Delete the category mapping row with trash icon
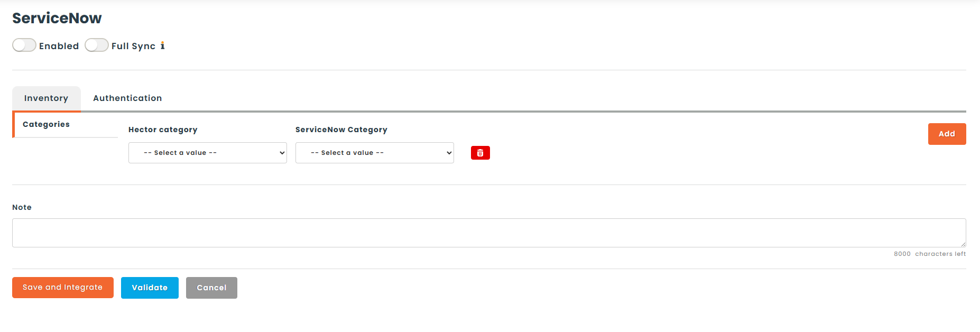This screenshot has height=332, width=980. click(480, 153)
